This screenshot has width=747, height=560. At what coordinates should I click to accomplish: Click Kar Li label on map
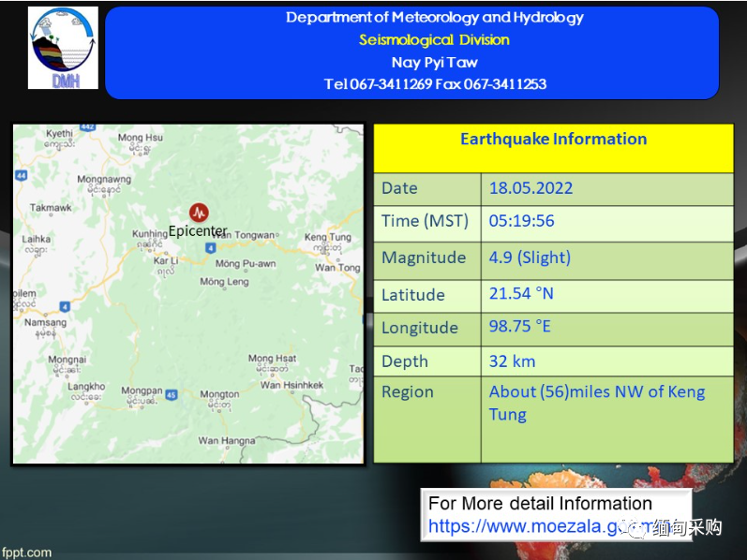[x=166, y=261]
